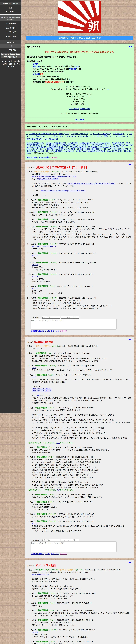Focus the 名前 field in the ゴMNT総合★2 form
Image resolution: width=136 pixels, height=644 pixels.
[x=51, y=317]
